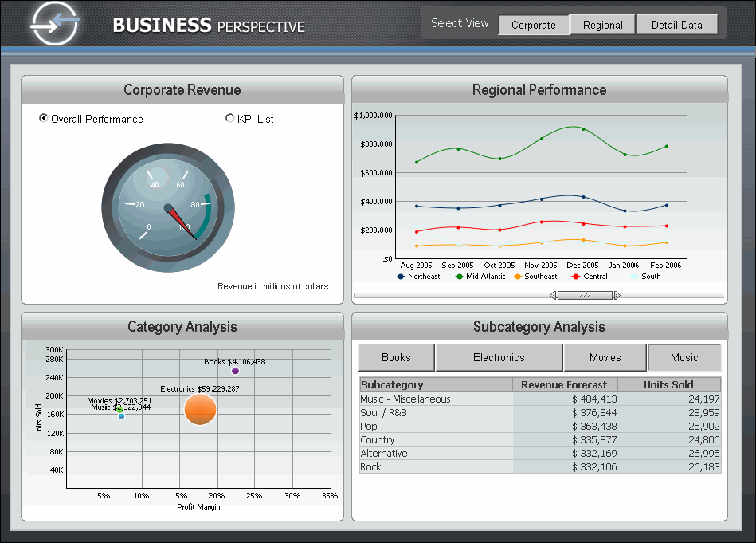The image size is (756, 543).
Task: Click the Regional Performance panel title
Action: coord(539,90)
